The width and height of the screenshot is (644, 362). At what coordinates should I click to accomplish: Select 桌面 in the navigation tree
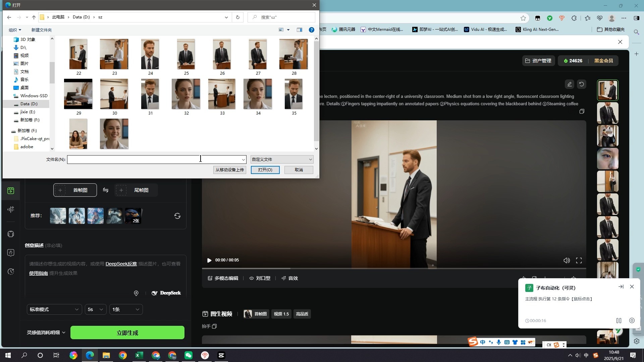[24, 88]
